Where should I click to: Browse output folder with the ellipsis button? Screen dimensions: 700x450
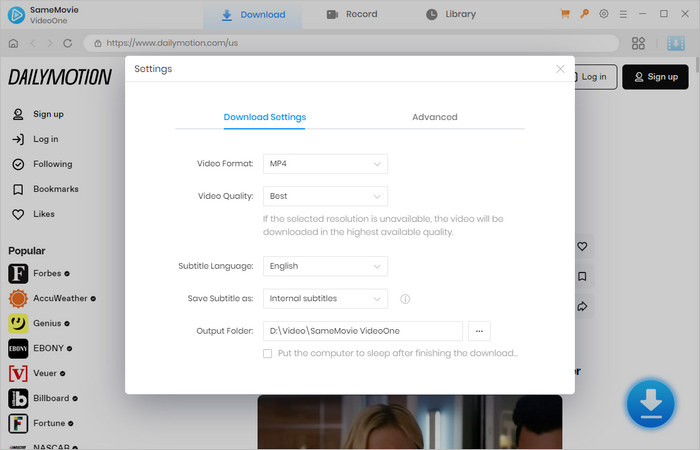479,331
